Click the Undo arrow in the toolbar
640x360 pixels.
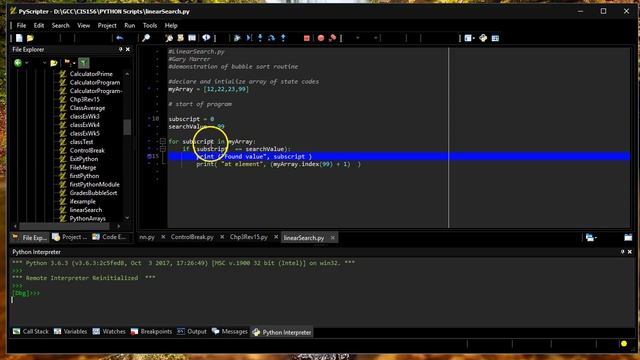(120, 38)
